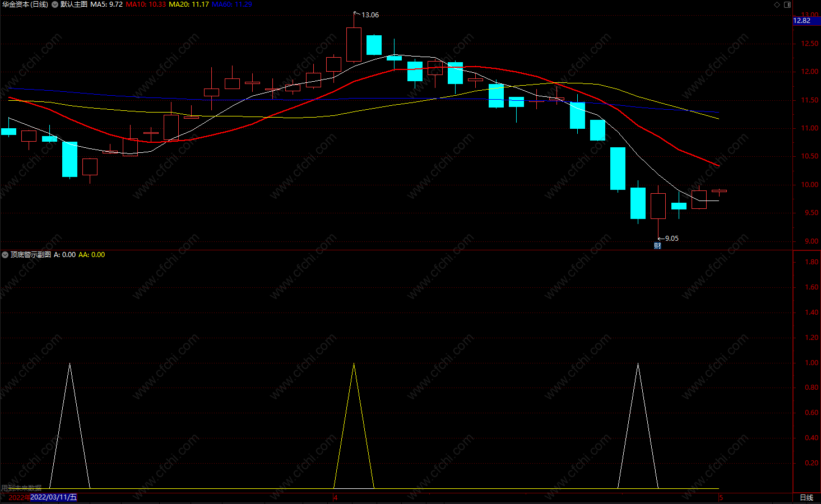This screenshot has width=821, height=504.
Task: Select the 华金资本(日线) title text
Action: [x=25, y=4]
